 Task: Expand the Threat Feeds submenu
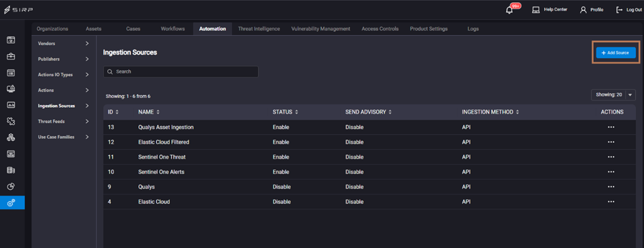coord(87,121)
